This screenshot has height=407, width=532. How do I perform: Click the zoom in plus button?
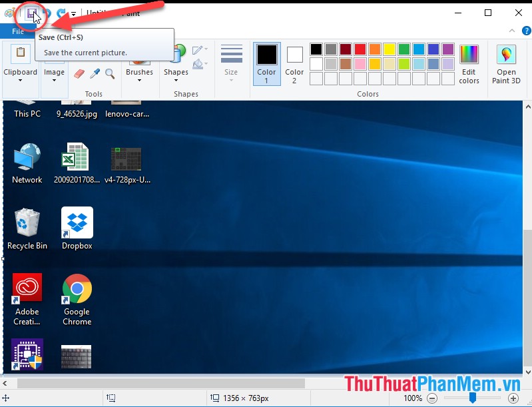pyautogui.click(x=513, y=398)
